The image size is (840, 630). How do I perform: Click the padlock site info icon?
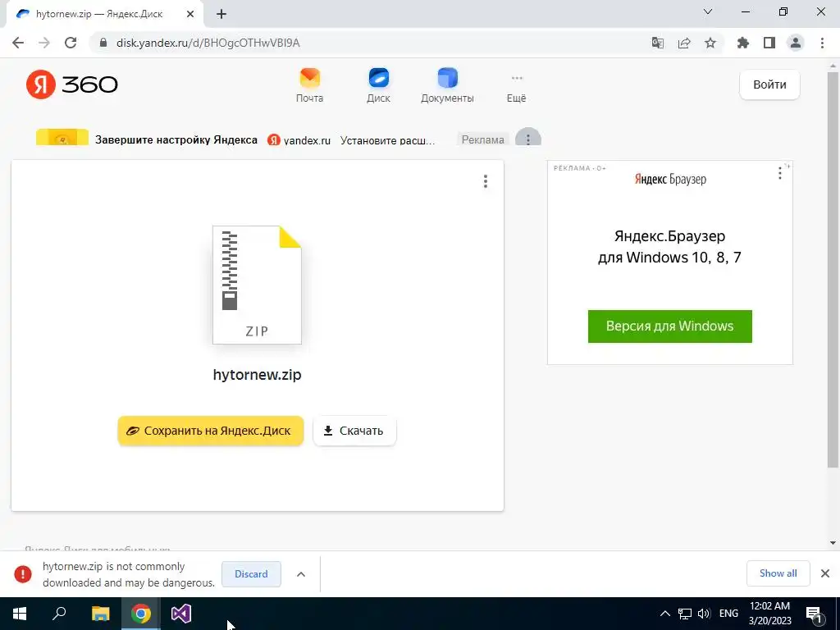click(x=103, y=43)
